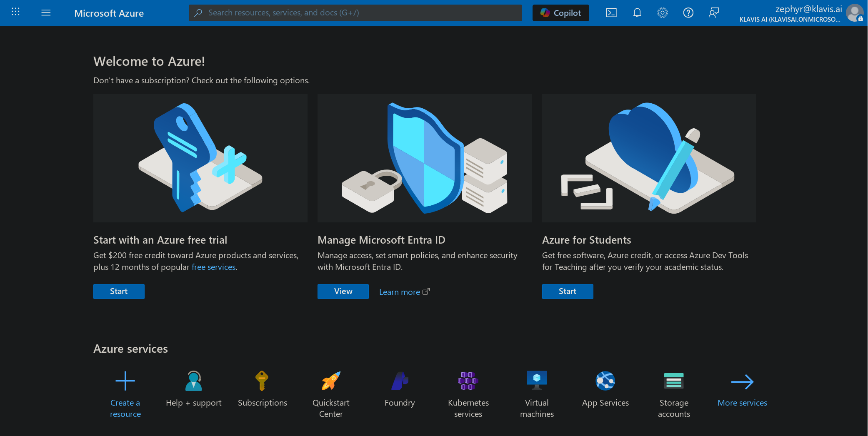
Task: Open the Feedback panel
Action: pyautogui.click(x=713, y=12)
